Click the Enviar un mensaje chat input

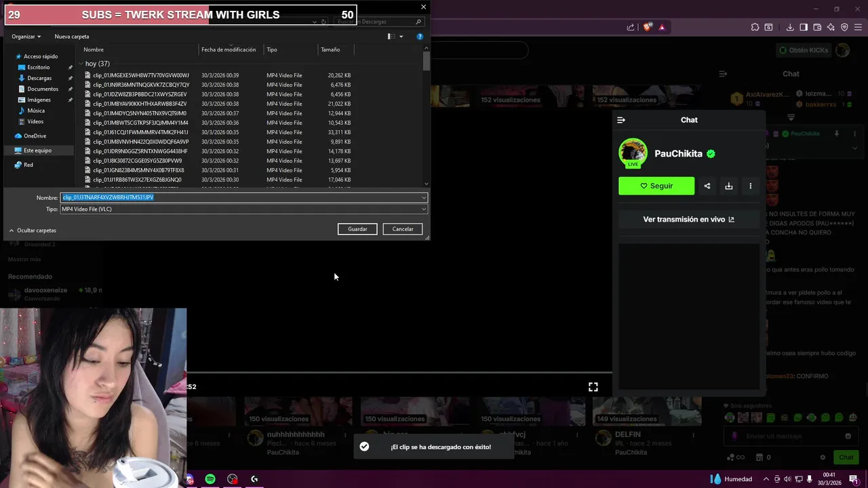pyautogui.click(x=790, y=436)
